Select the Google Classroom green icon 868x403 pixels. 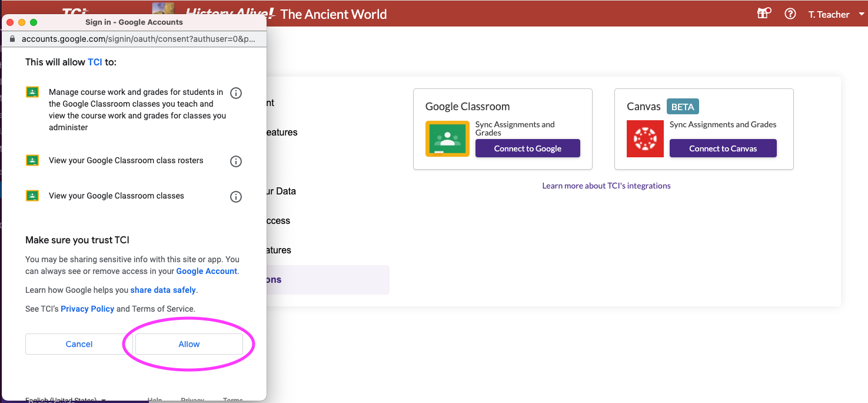(x=447, y=139)
